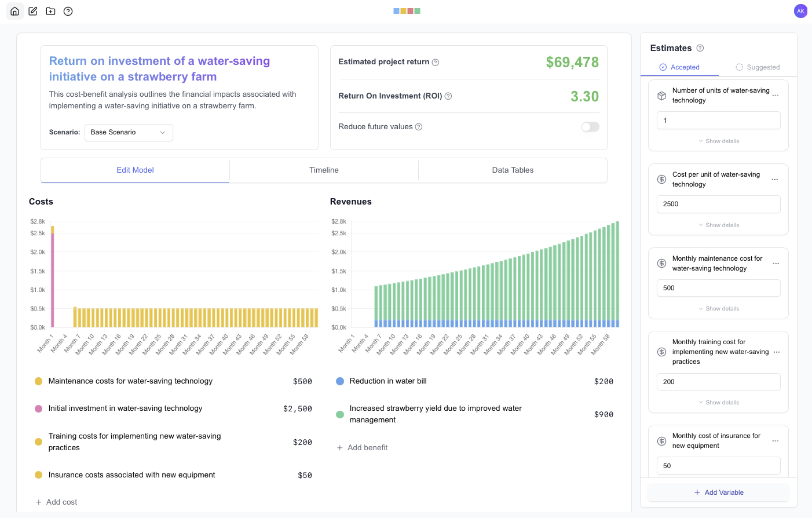Image resolution: width=812 pixels, height=518 pixels.
Task: Edit the Number of units field showing 1
Action: (x=718, y=121)
